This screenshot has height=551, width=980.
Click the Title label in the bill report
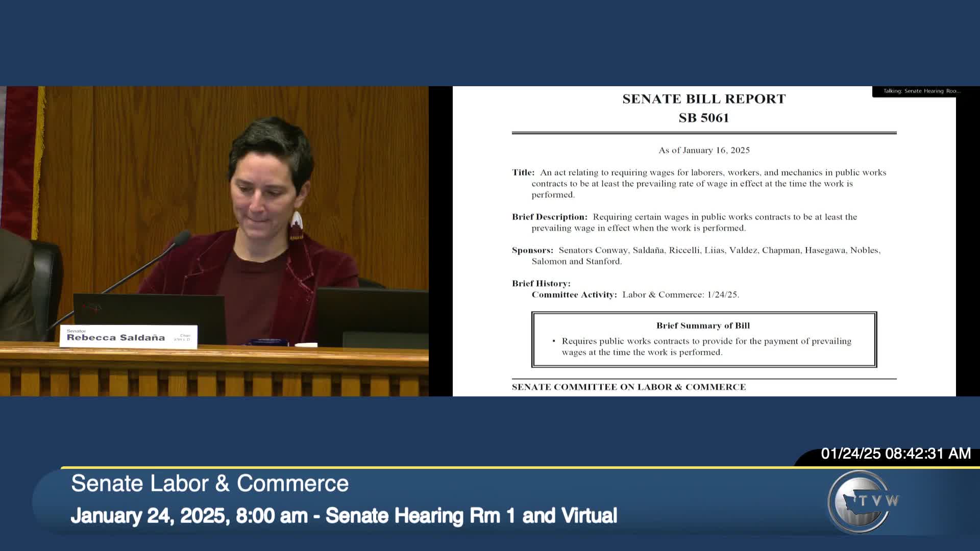point(523,173)
